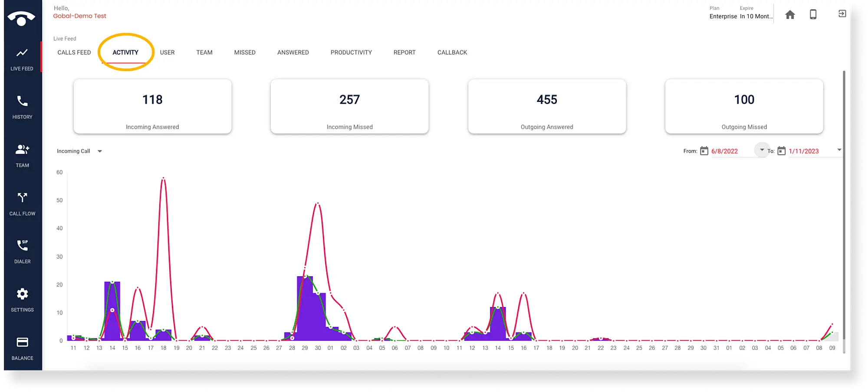The height and width of the screenshot is (392, 868).
Task: Open the Callback tab
Action: tap(452, 52)
